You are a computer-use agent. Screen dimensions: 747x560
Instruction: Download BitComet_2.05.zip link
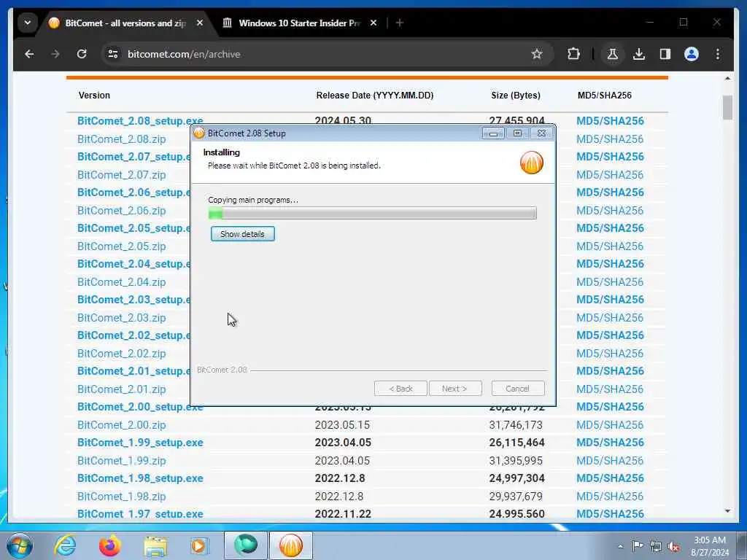point(122,246)
